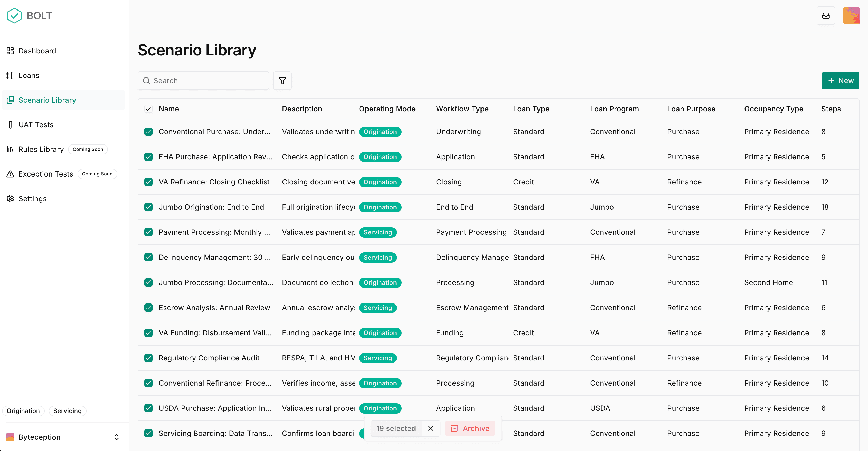Click the Dashboard grid icon
The height and width of the screenshot is (451, 868).
tap(10, 51)
